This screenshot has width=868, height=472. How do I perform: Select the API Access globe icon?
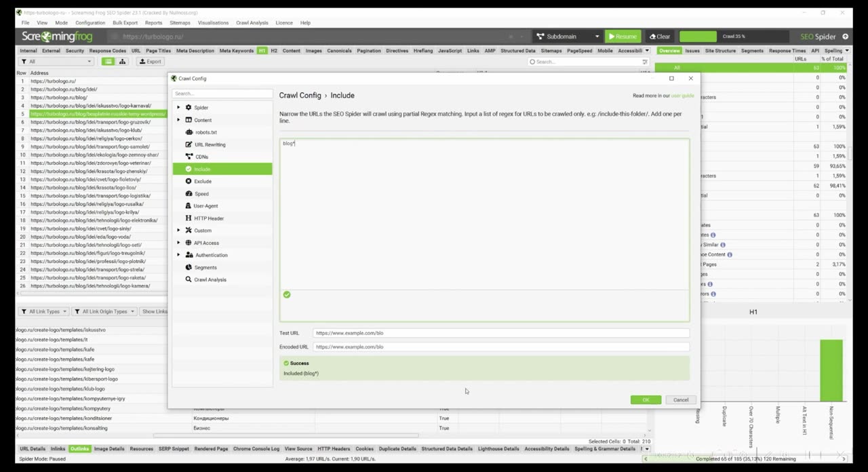coord(189,243)
